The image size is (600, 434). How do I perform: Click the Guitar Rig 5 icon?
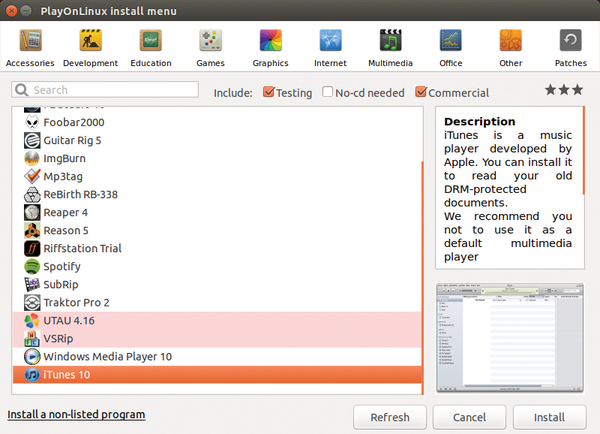tap(32, 140)
